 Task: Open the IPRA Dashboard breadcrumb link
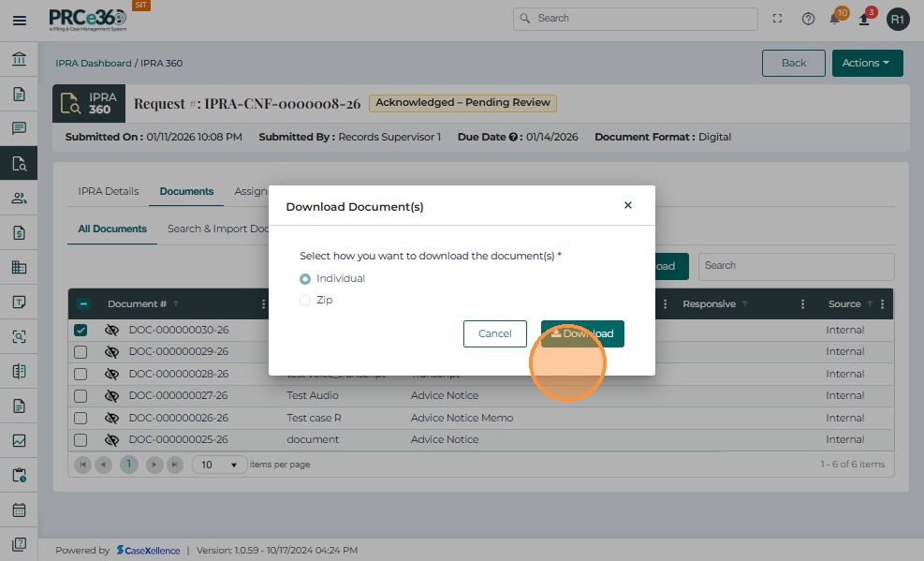point(93,63)
